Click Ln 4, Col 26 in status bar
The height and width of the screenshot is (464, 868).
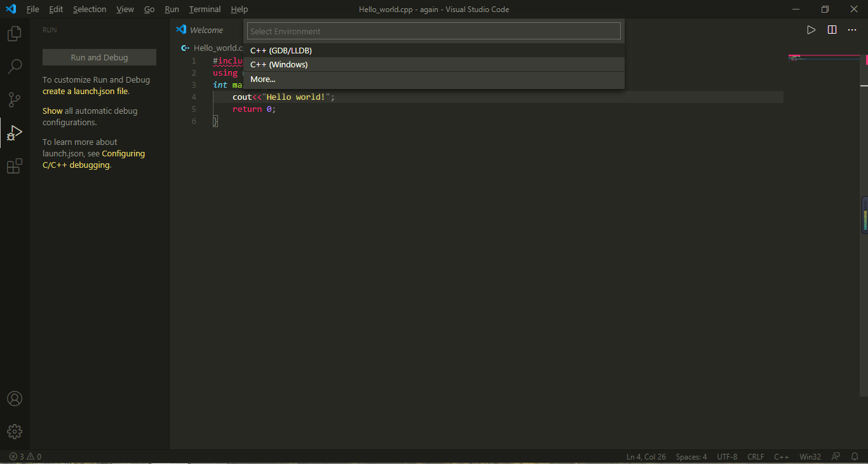tap(646, 456)
